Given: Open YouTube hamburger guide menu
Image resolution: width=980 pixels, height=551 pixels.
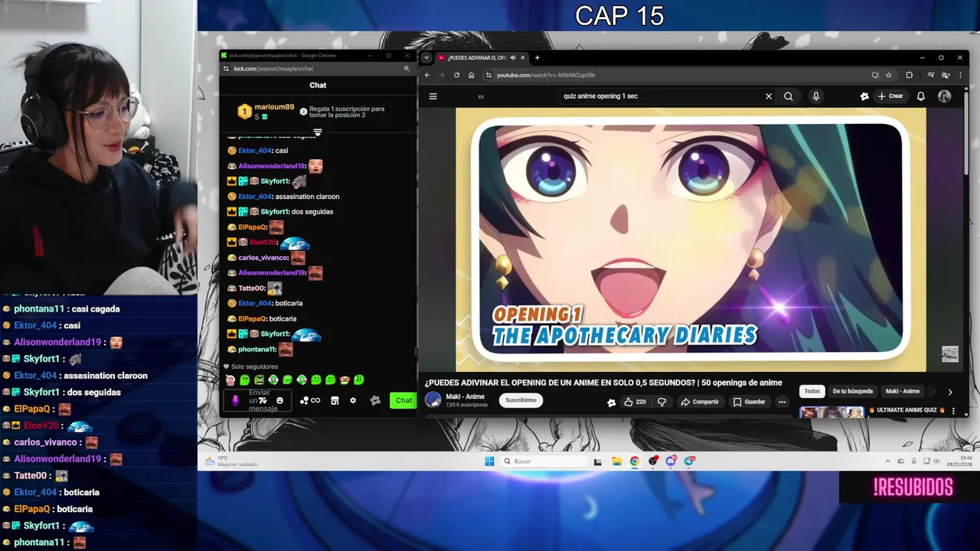Looking at the screenshot, I should [x=433, y=96].
